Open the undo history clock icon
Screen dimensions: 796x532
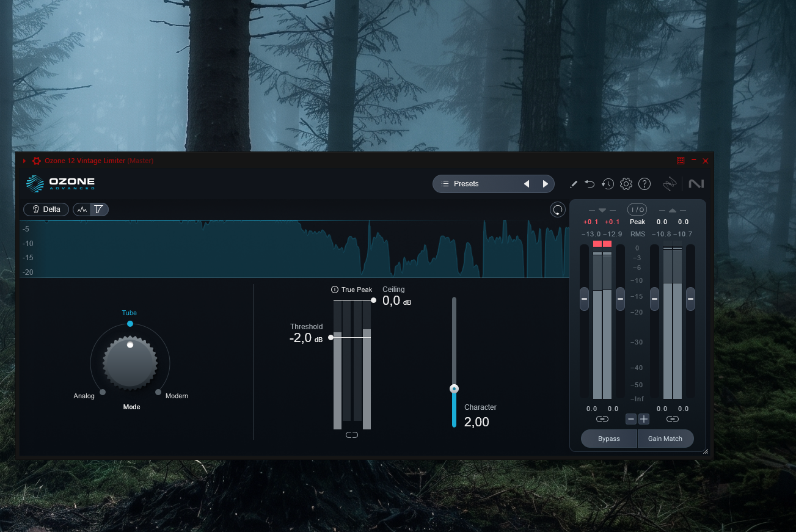click(x=607, y=184)
